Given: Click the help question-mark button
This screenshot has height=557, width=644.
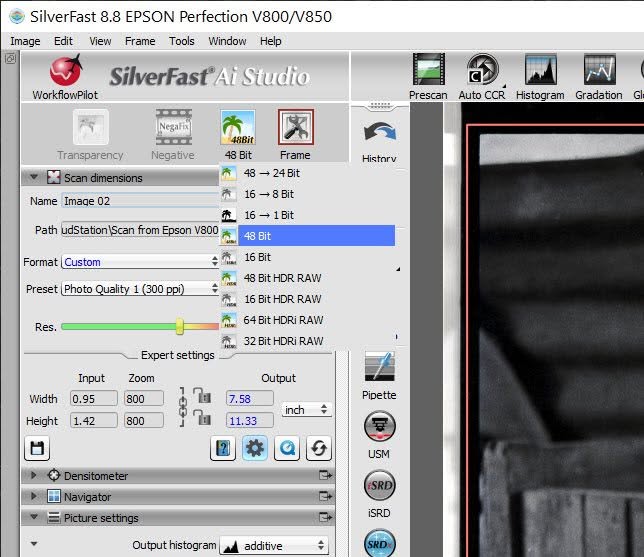Looking at the screenshot, I should [x=223, y=448].
